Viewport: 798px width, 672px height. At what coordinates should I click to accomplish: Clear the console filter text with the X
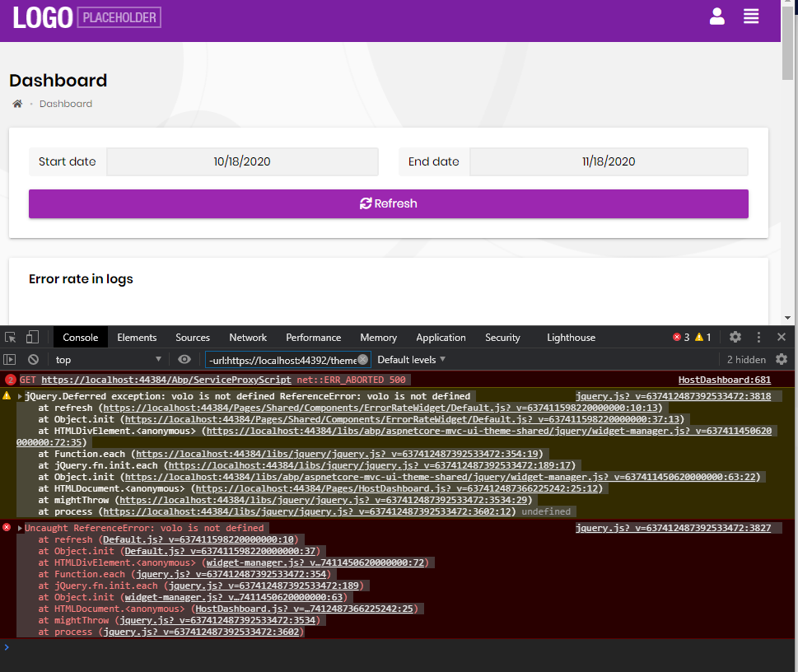point(362,360)
